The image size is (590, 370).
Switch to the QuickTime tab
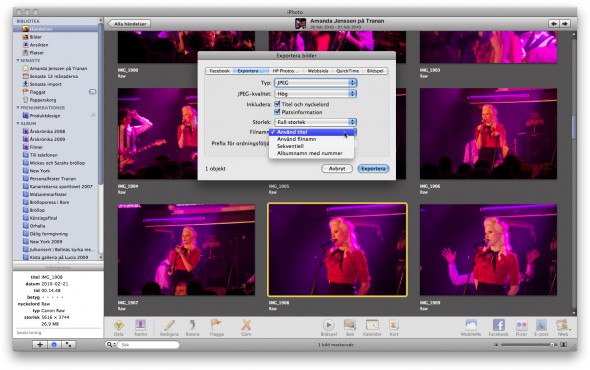pos(347,71)
